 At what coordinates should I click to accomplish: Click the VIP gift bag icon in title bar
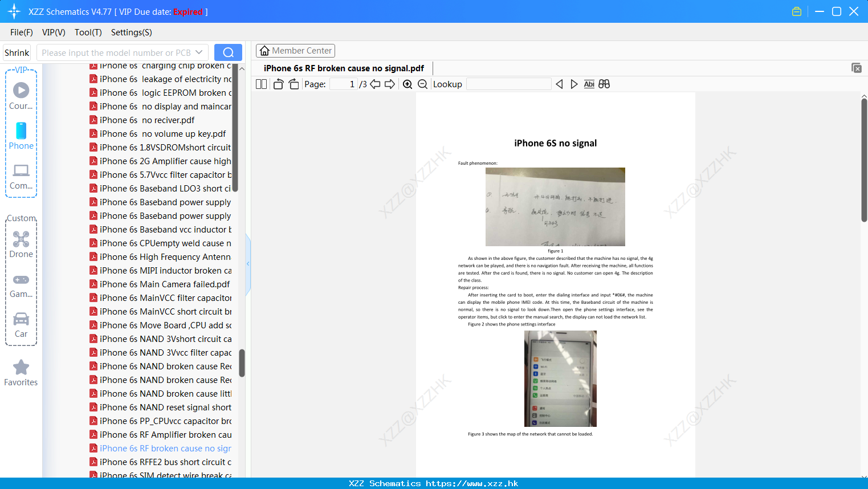[797, 11]
